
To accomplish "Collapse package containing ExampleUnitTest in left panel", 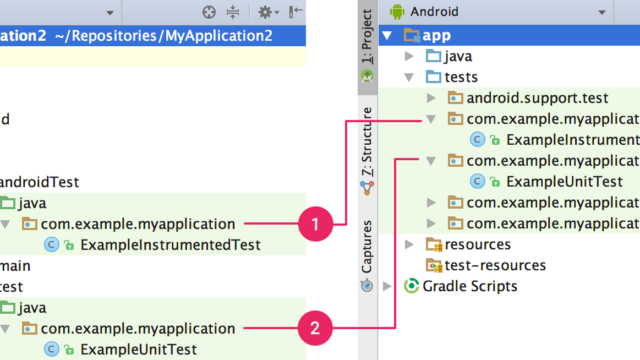I will (x=5, y=329).
